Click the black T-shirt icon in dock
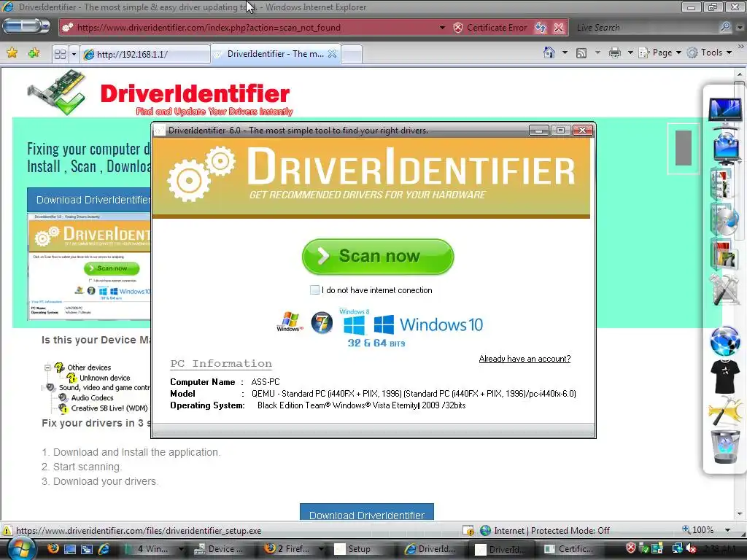The height and width of the screenshot is (560, 747). tap(725, 377)
